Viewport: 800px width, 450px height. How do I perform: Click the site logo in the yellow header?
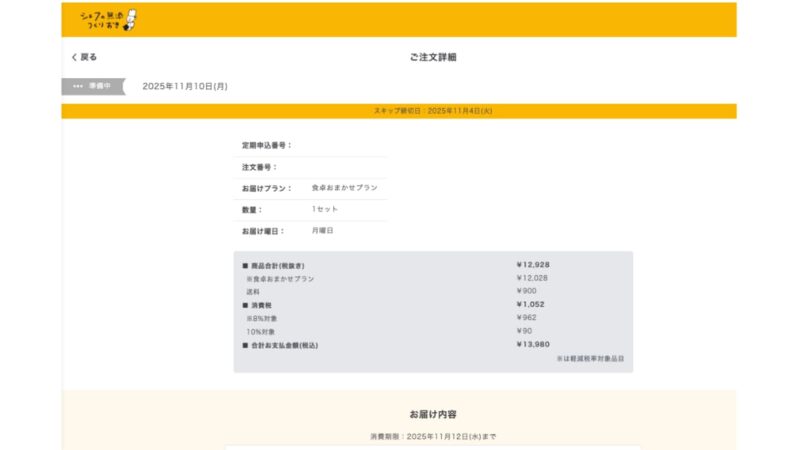[108, 20]
